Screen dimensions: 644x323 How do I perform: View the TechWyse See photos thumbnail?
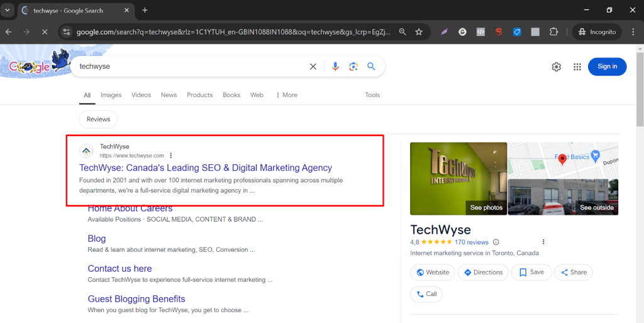tap(458, 179)
